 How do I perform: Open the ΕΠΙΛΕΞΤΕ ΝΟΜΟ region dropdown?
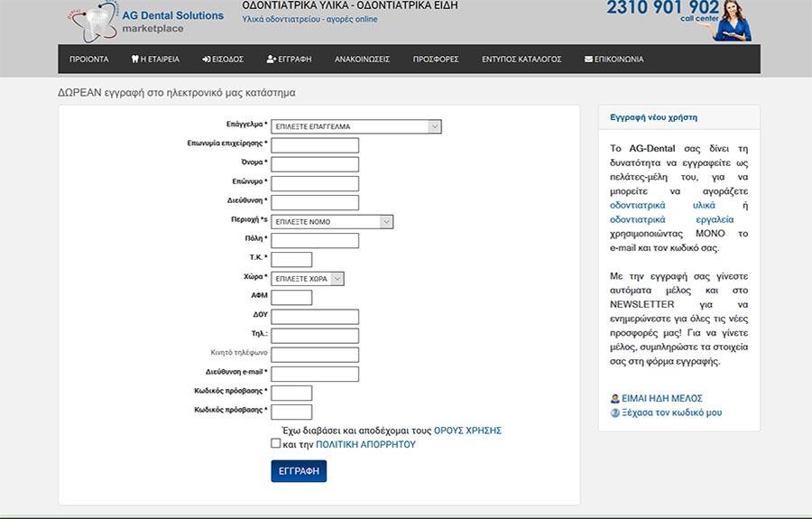click(332, 222)
